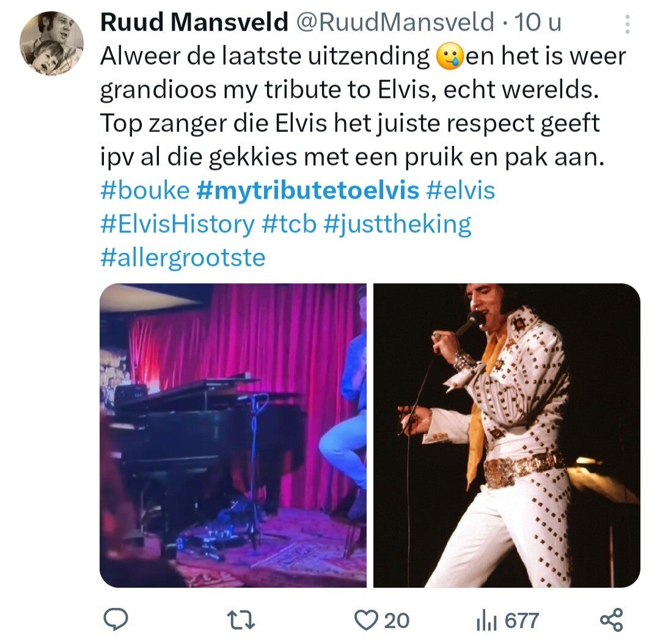Open the #mytributetoelvis hashtag
Screen dimensions: 660x644
(x=307, y=190)
